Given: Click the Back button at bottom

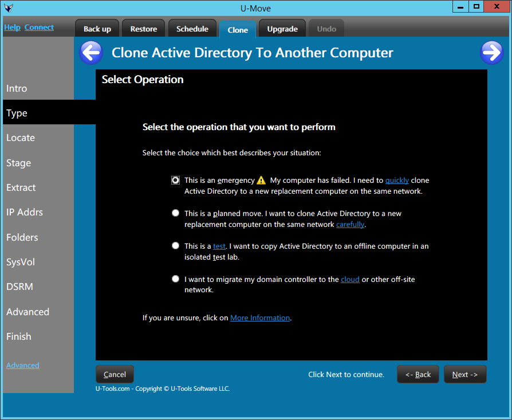Looking at the screenshot, I should tap(418, 374).
